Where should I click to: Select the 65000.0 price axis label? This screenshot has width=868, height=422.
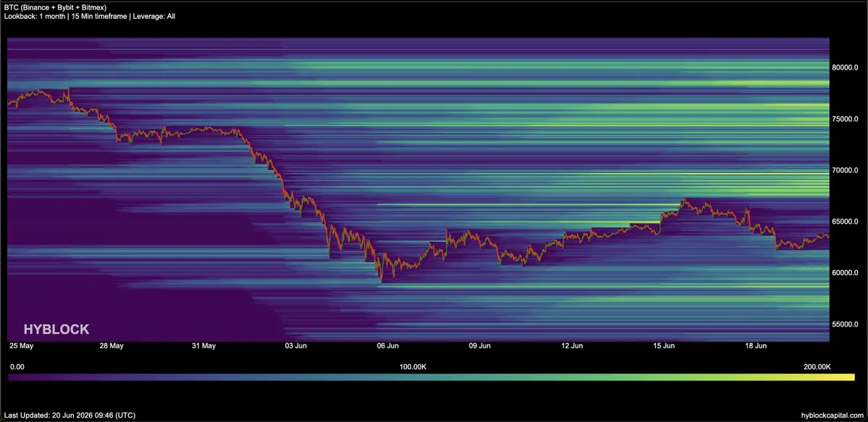coord(845,221)
